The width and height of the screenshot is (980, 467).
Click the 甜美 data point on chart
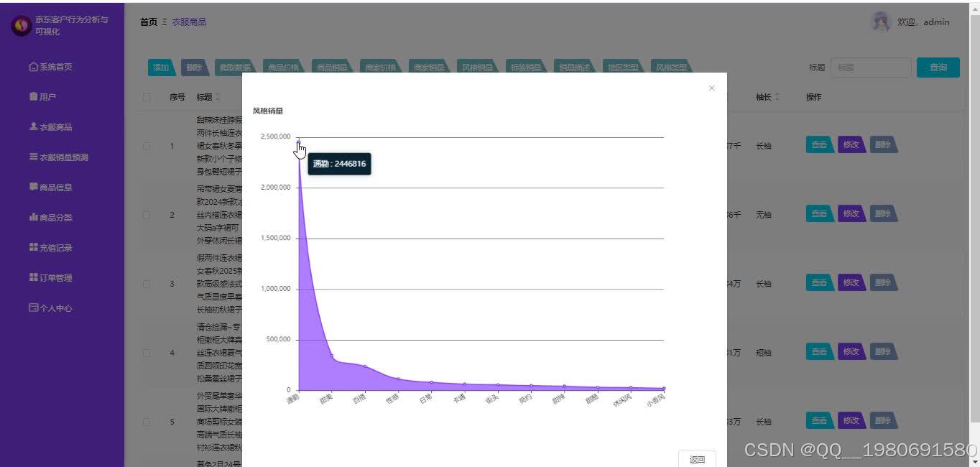332,356
